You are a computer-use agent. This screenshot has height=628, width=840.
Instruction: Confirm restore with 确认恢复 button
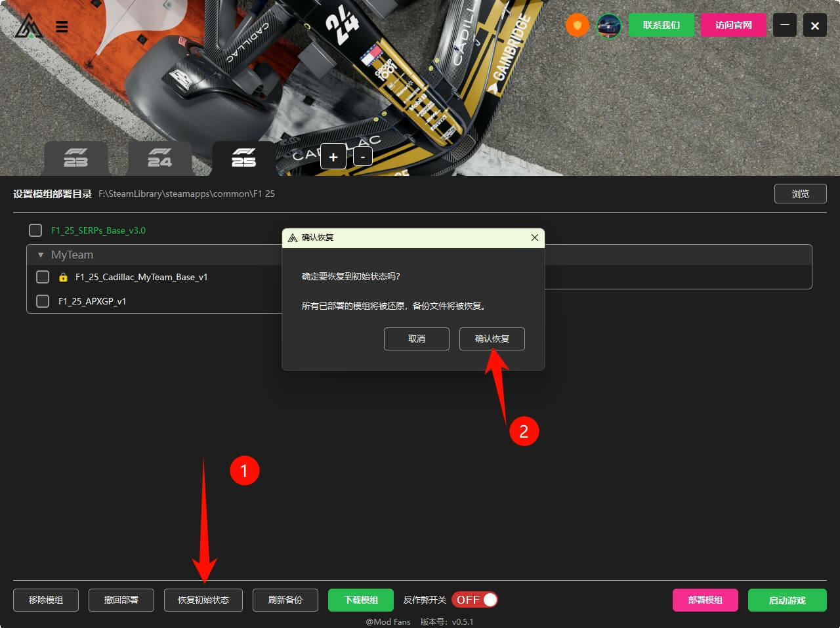(492, 339)
